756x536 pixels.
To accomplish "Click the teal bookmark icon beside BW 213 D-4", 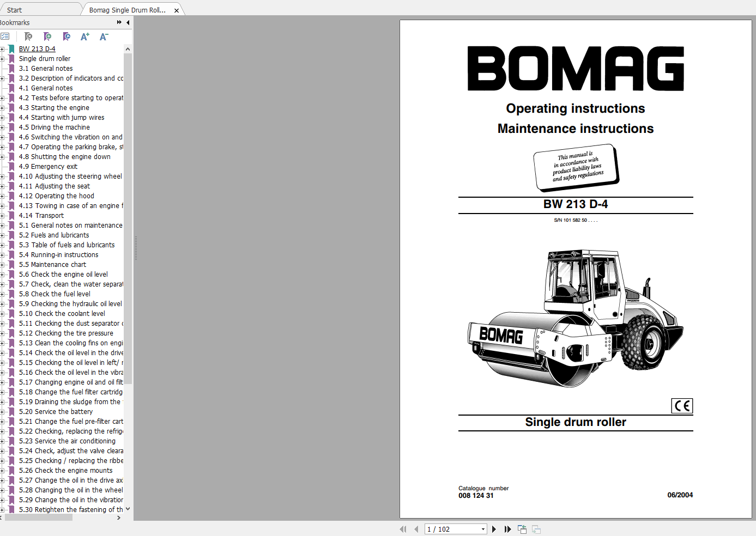I will [11, 49].
